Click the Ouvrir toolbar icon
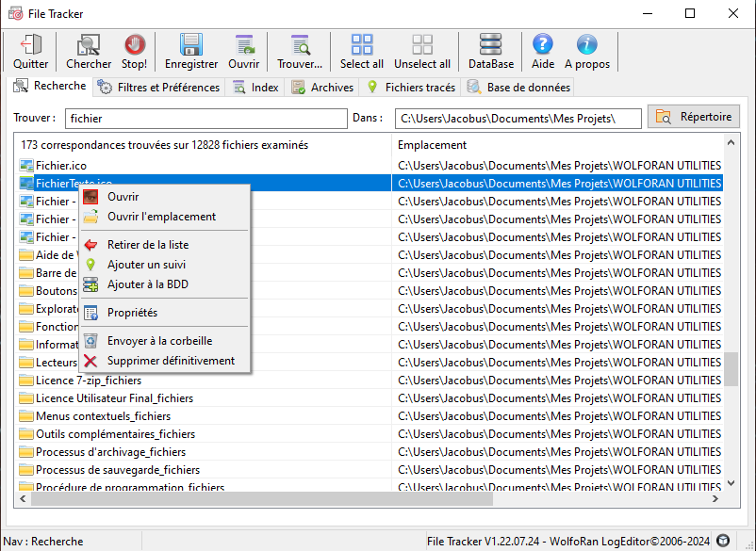 click(x=244, y=45)
